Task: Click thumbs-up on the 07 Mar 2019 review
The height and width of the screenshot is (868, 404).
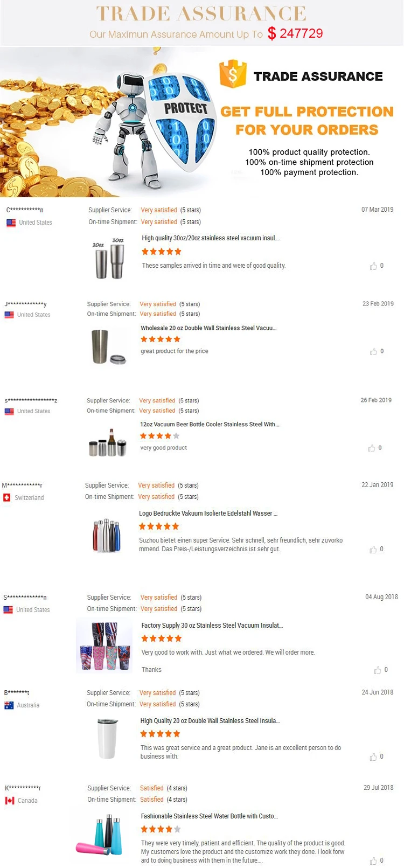Action: click(373, 266)
